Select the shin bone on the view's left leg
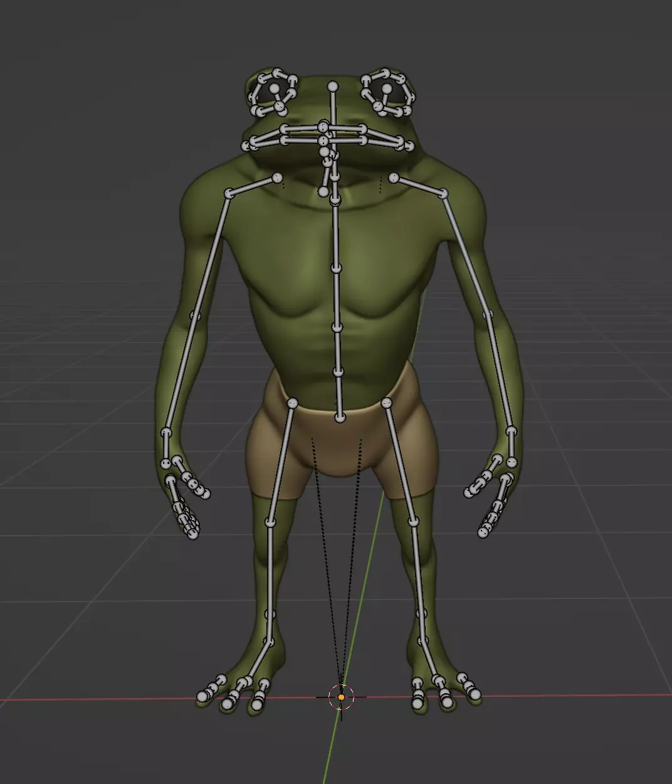This screenshot has width=672, height=784. click(270, 582)
